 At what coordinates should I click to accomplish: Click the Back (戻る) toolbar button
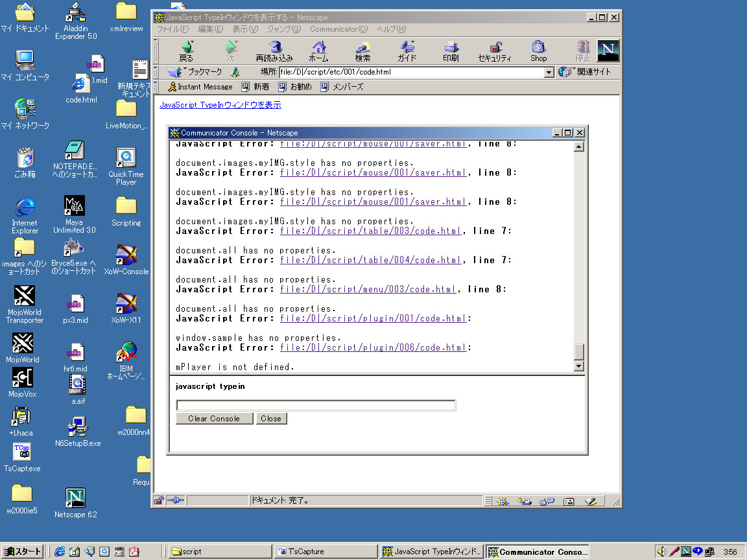point(186,51)
